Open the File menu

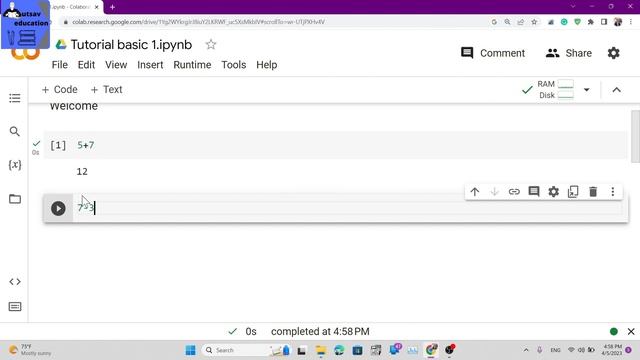60,65
